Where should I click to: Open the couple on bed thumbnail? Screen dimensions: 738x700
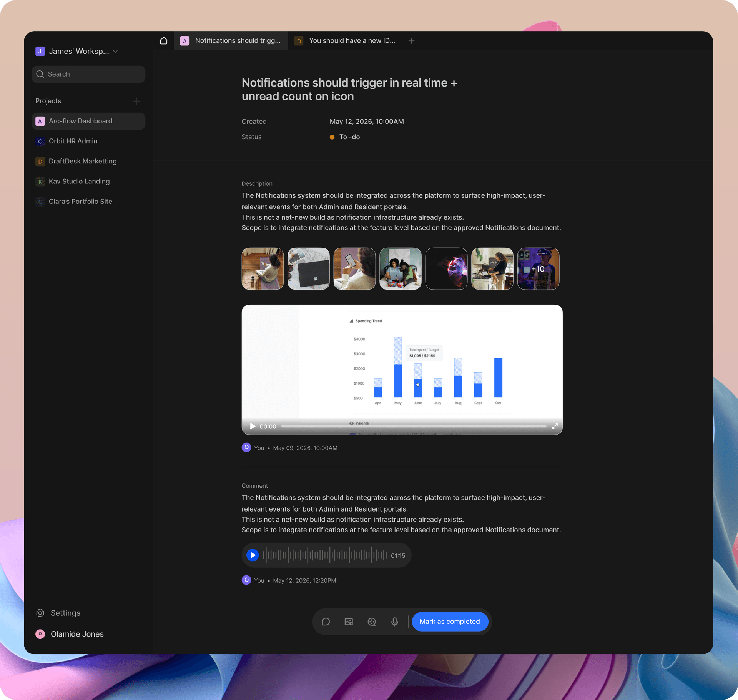(x=401, y=269)
